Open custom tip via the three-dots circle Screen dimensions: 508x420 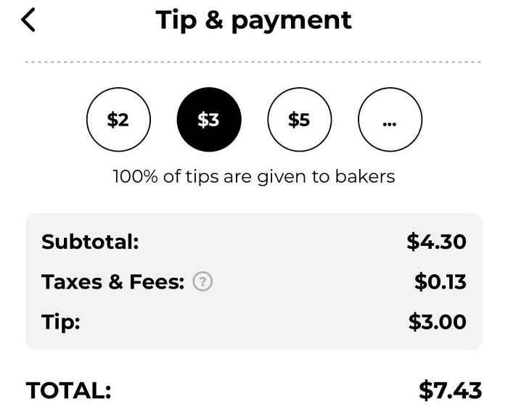[x=390, y=120]
